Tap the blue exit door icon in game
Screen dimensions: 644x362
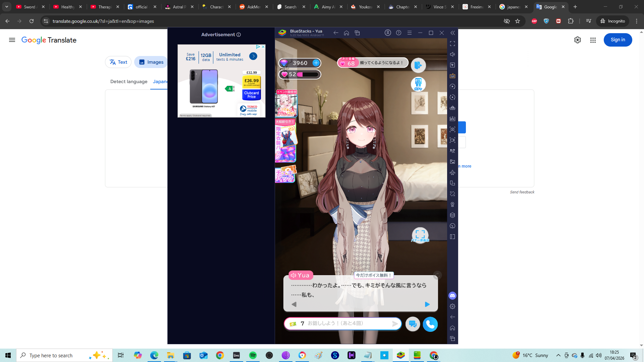(418, 65)
